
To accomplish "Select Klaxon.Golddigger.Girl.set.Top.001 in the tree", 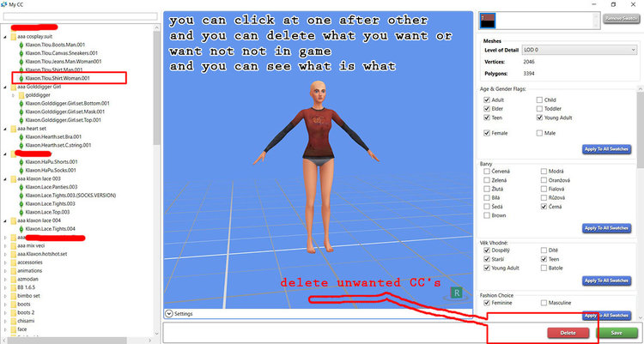I will point(63,120).
